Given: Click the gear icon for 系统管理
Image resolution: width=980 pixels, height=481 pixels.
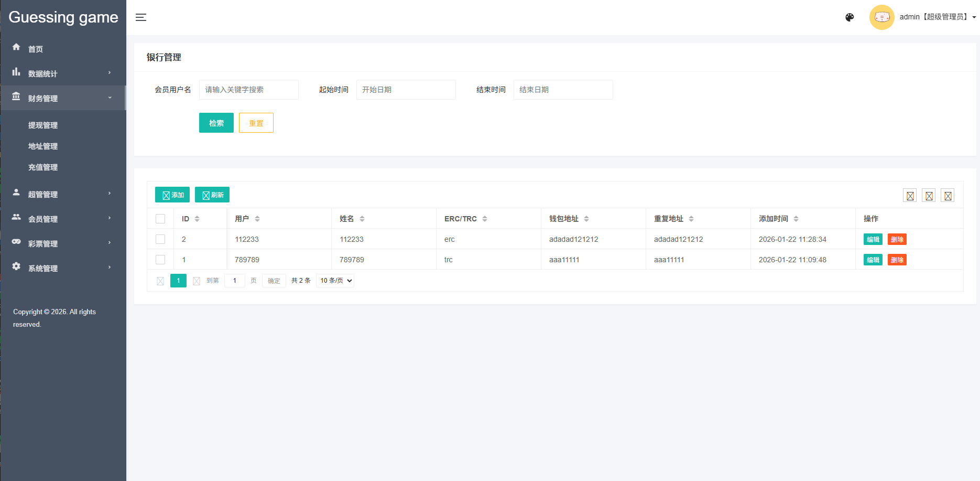Looking at the screenshot, I should point(16,266).
